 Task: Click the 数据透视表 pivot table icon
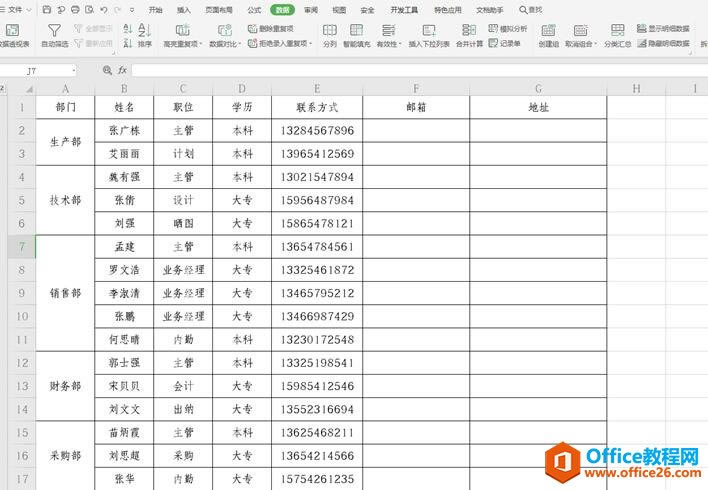tap(12, 31)
